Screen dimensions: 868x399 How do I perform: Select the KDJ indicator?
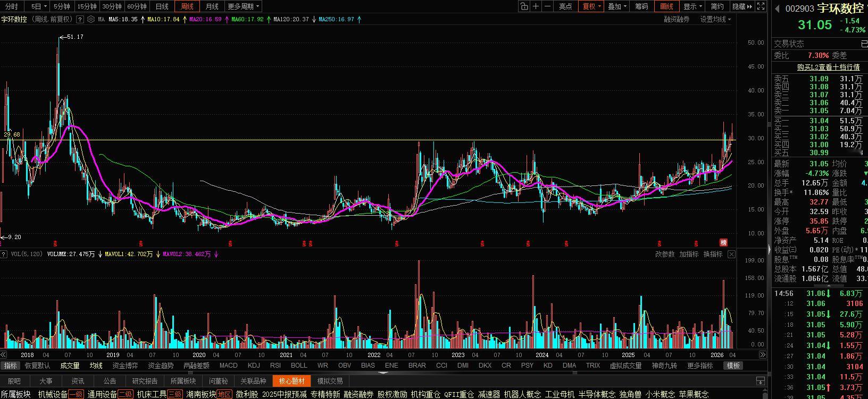tap(254, 366)
